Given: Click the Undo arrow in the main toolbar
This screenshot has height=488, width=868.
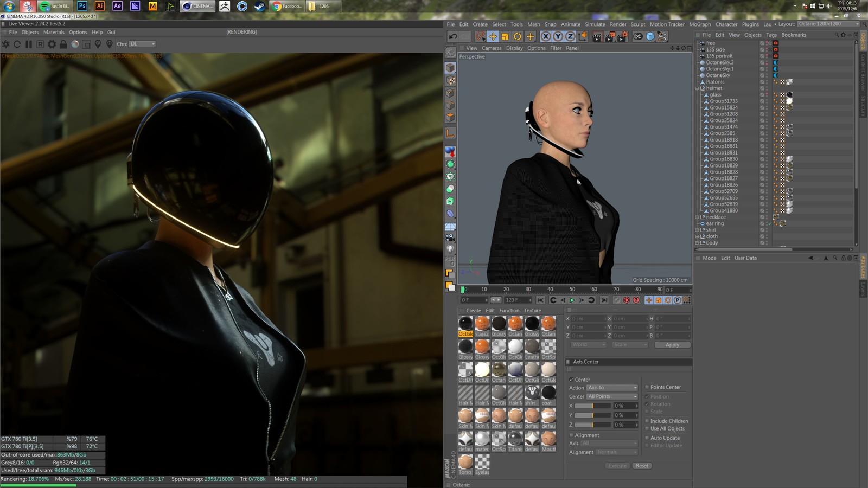Looking at the screenshot, I should coord(453,36).
